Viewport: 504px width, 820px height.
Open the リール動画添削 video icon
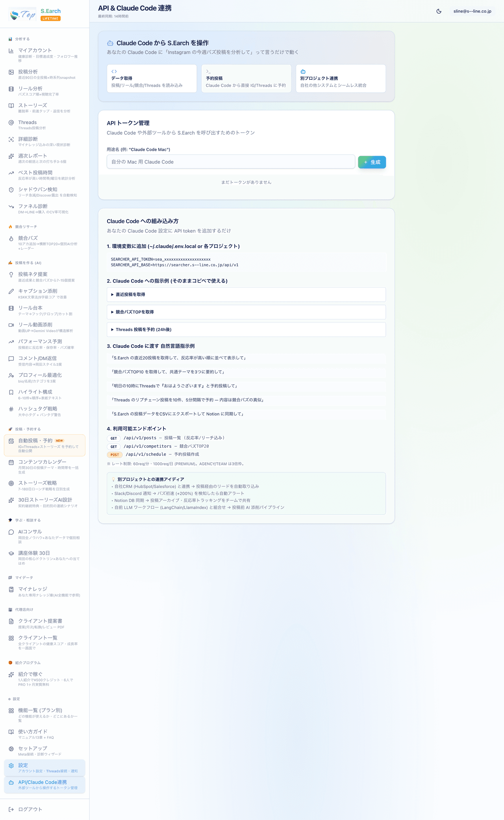11,325
